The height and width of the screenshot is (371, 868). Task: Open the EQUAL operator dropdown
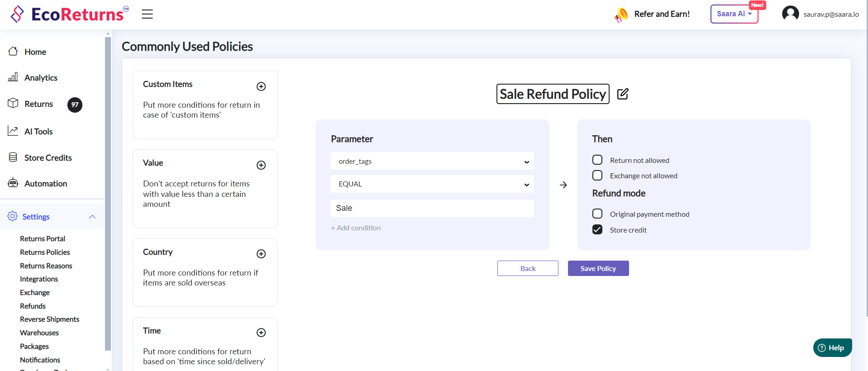pos(432,184)
